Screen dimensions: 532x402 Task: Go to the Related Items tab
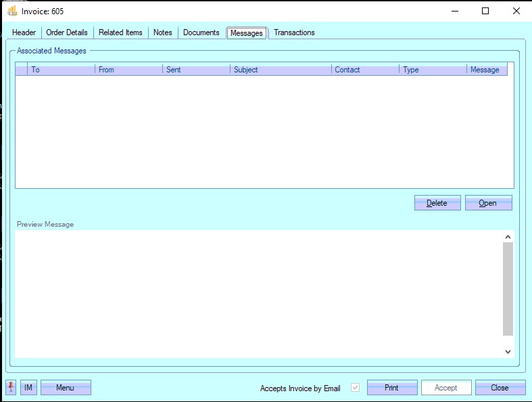pyautogui.click(x=120, y=32)
